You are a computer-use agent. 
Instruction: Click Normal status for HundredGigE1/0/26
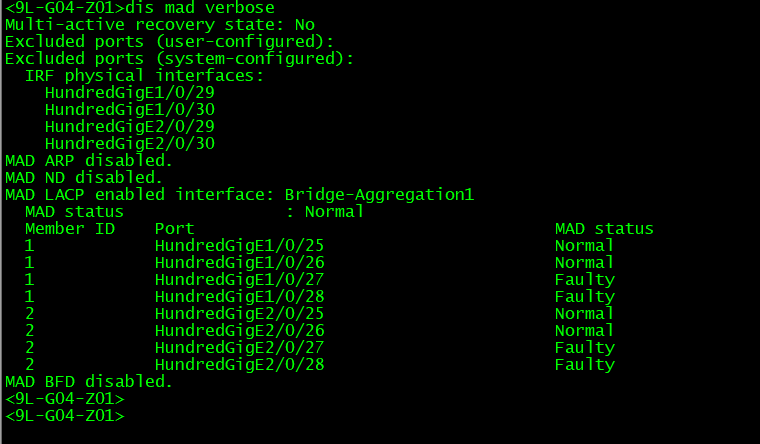tap(584, 262)
